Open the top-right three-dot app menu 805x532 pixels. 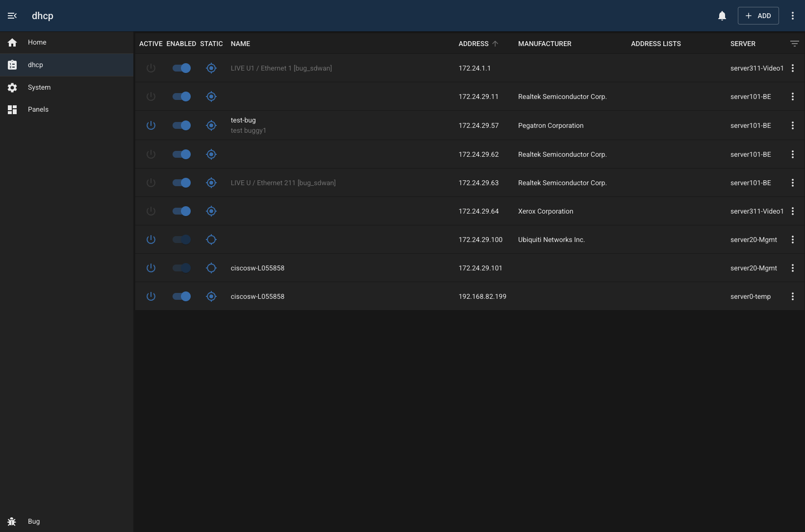(x=793, y=15)
